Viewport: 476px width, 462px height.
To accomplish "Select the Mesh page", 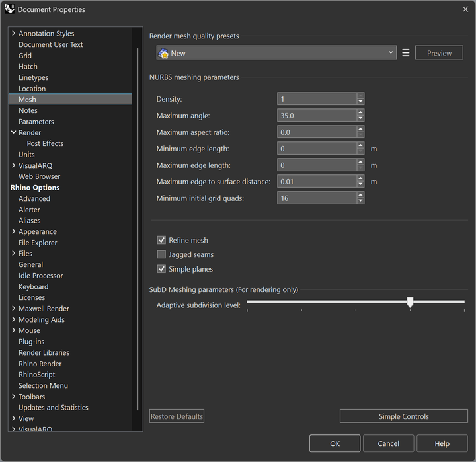I will [x=71, y=99].
